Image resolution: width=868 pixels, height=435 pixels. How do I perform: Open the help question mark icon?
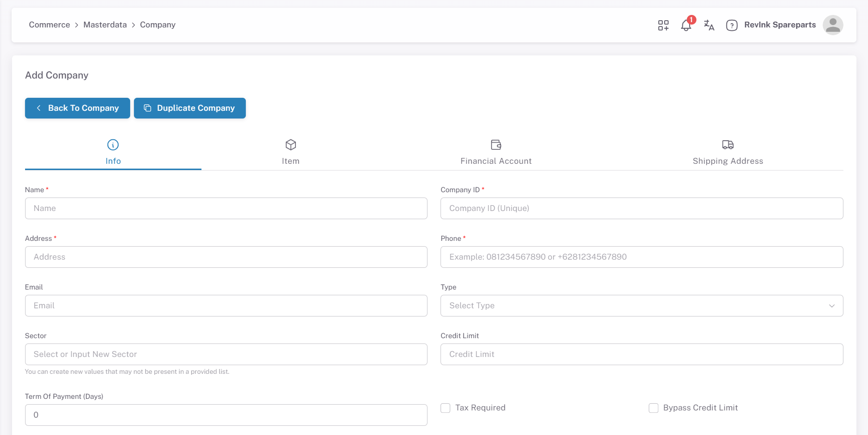click(732, 26)
